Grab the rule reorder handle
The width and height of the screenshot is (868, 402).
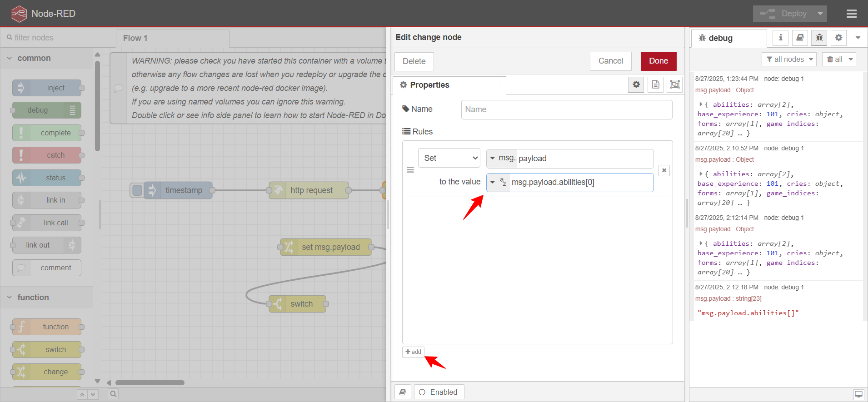tap(410, 170)
